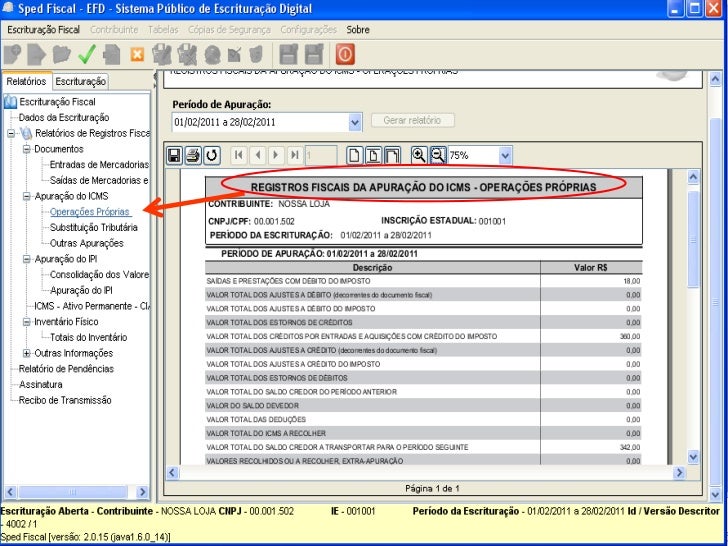Click the red power exit icon

click(x=345, y=54)
